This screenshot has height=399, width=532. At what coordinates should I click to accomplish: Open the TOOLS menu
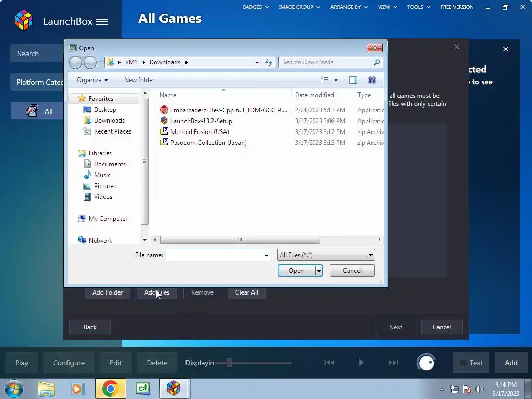coord(419,7)
